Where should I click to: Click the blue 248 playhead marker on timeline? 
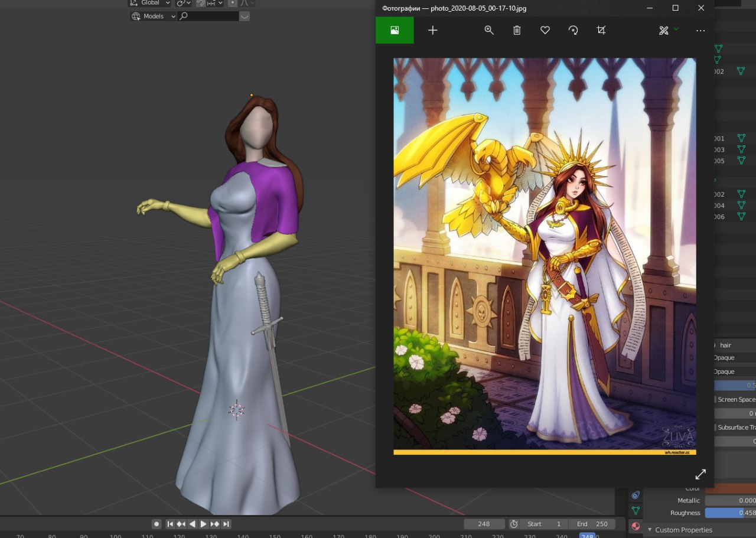(587, 535)
